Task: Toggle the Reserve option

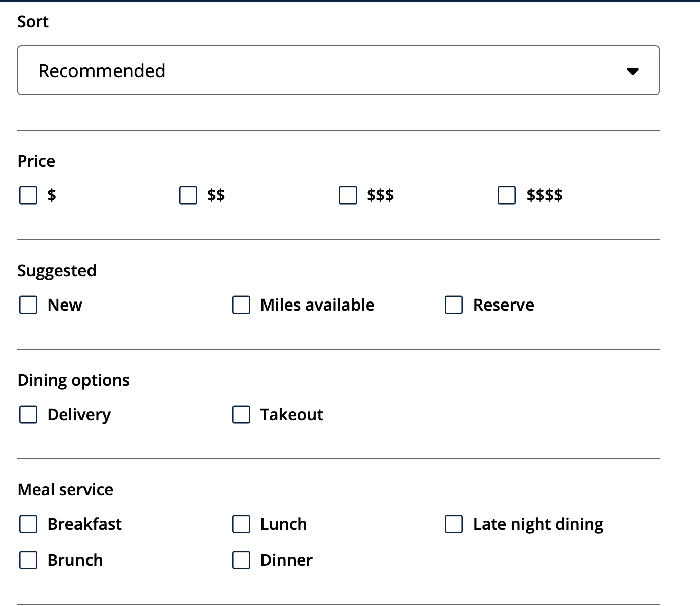Action: click(x=453, y=305)
